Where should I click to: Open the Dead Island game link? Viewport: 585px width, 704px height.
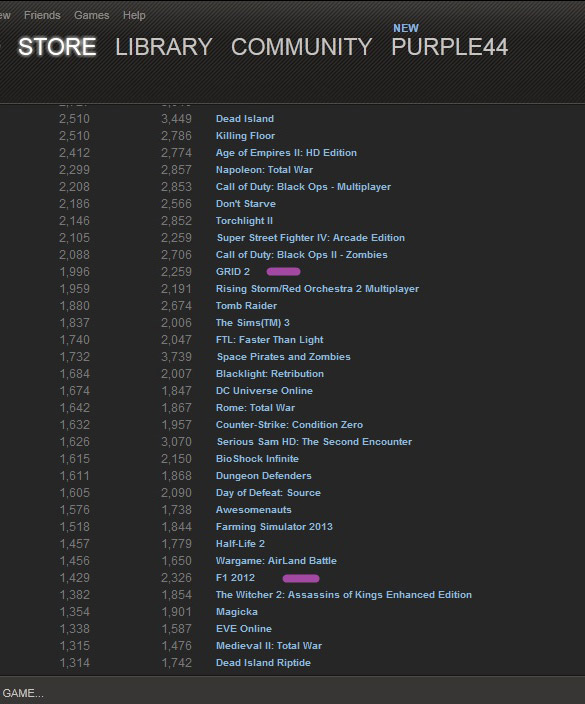click(x=245, y=119)
